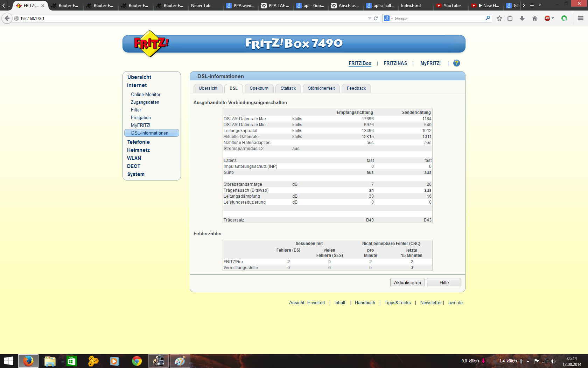588x368 pixels.
Task: Click the FRITZ!Box top link
Action: point(360,63)
